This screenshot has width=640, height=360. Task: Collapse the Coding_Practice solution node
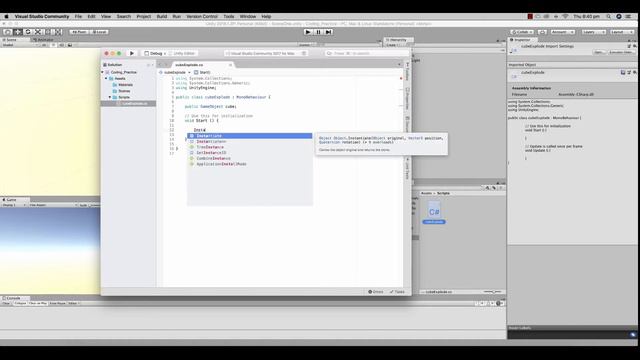(x=103, y=72)
